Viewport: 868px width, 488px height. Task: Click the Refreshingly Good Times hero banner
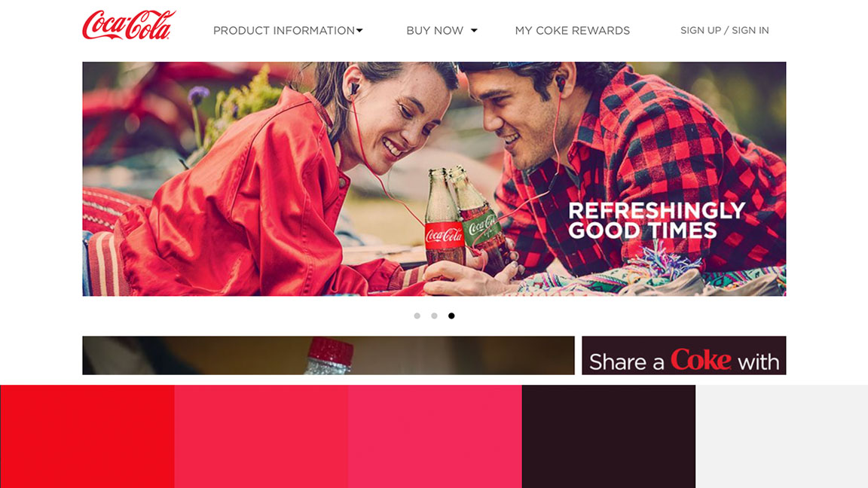pyautogui.click(x=434, y=178)
